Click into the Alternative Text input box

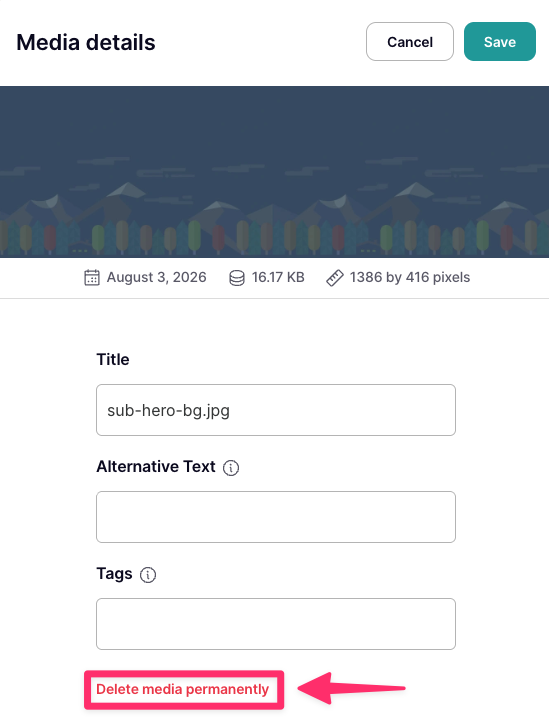click(276, 517)
